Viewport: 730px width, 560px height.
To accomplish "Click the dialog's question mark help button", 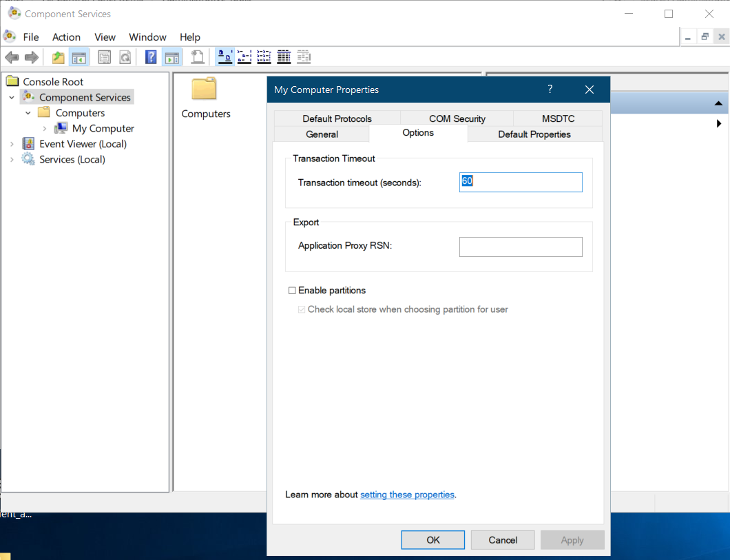I will [x=550, y=89].
